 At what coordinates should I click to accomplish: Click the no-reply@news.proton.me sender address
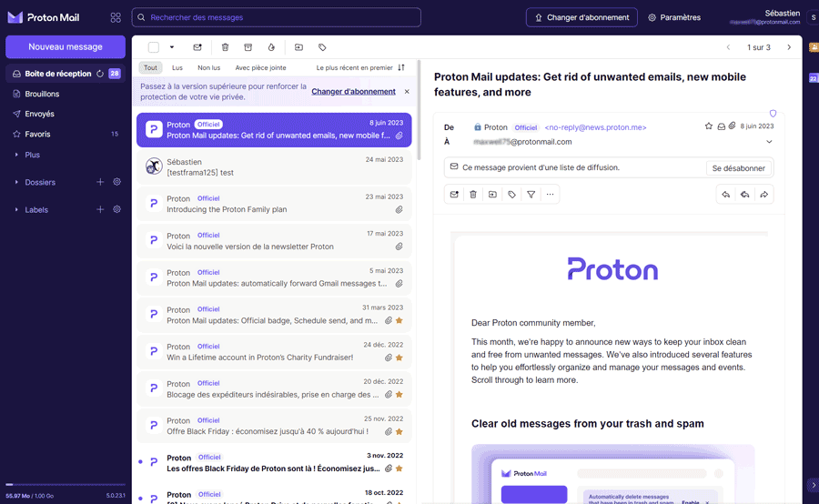[x=595, y=127]
